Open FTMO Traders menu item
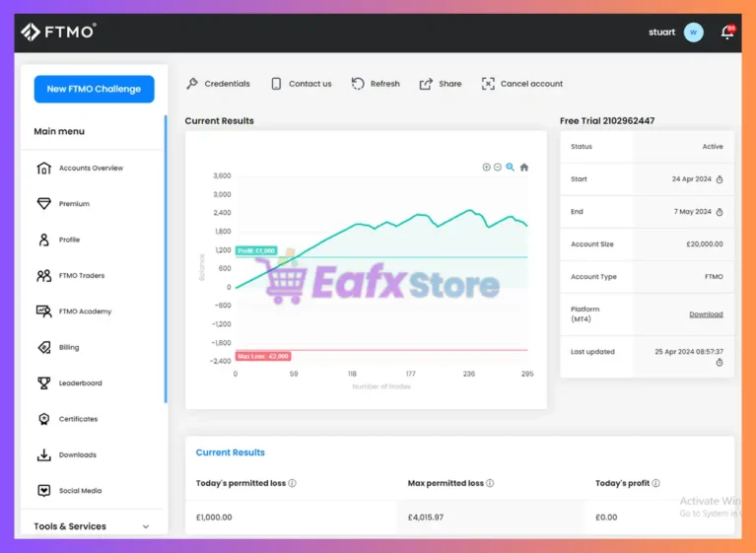 (82, 276)
